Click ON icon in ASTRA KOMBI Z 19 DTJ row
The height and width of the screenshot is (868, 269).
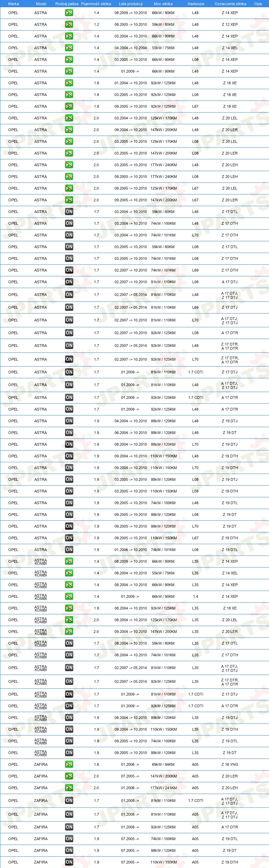pos(69,718)
